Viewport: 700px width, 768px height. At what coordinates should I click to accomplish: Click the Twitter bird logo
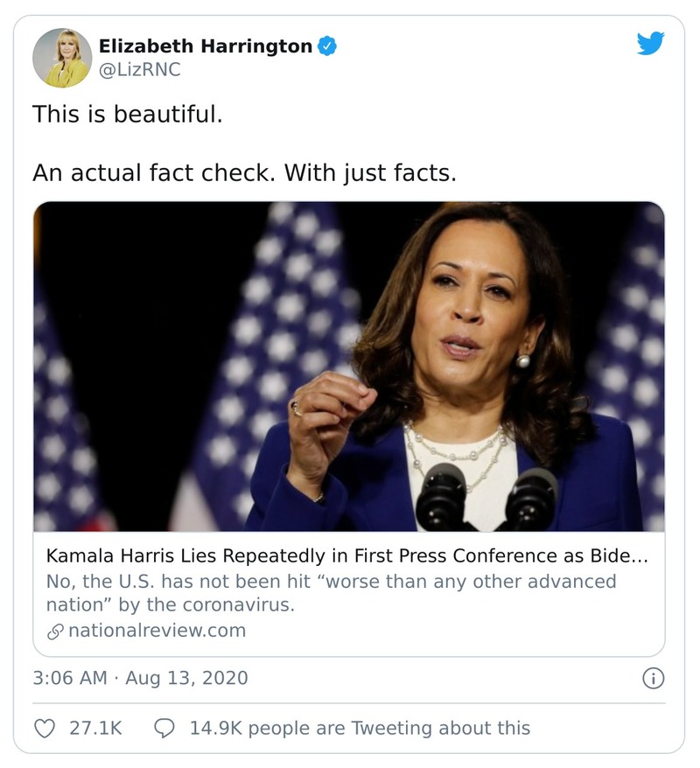click(650, 44)
